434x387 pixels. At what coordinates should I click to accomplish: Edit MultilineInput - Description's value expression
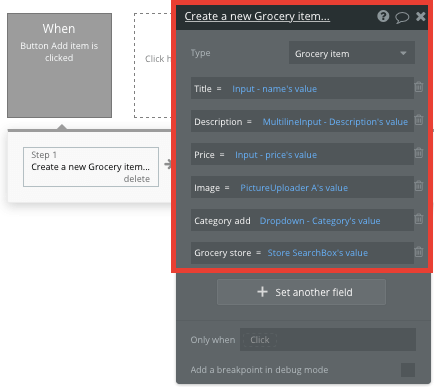[335, 122]
